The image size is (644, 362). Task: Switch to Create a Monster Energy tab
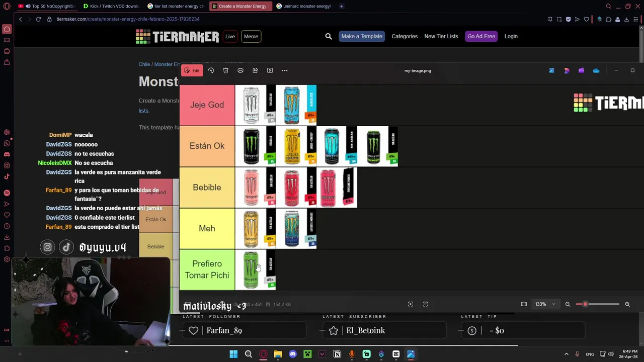(x=240, y=6)
